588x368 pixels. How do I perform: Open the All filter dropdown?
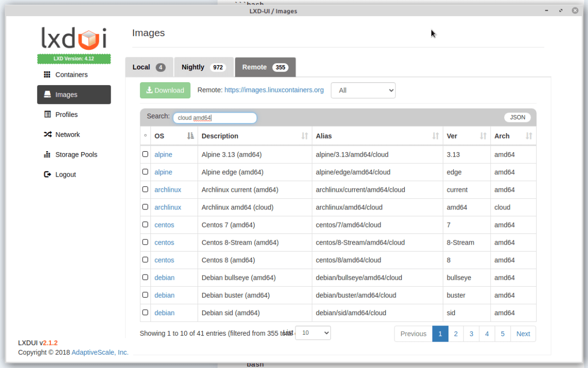click(x=363, y=91)
